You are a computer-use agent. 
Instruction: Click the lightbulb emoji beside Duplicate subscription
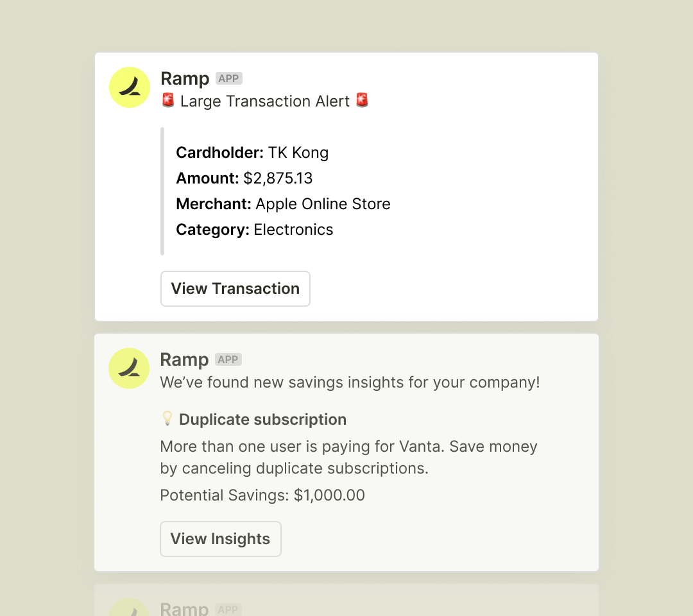[x=167, y=418]
